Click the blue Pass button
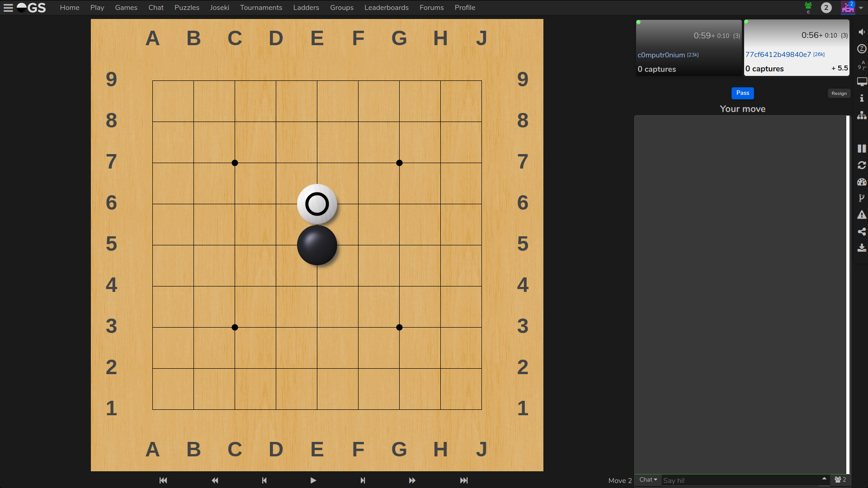 point(743,93)
